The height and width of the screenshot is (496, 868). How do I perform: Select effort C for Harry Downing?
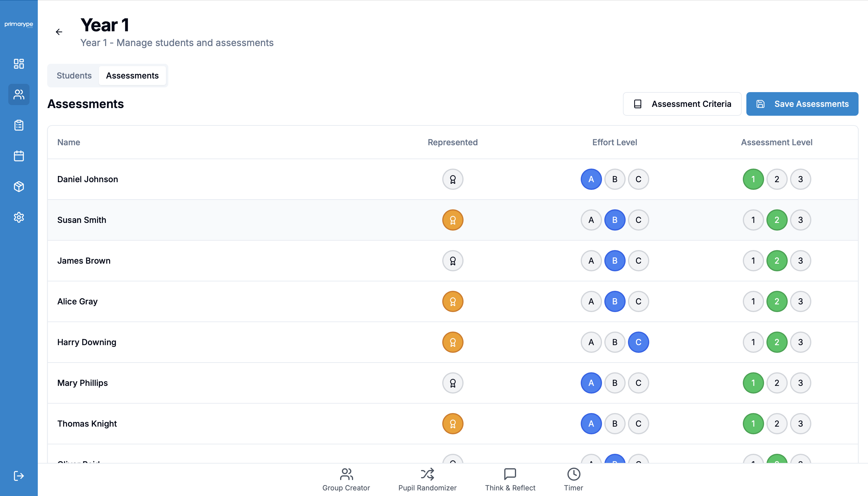[638, 342]
